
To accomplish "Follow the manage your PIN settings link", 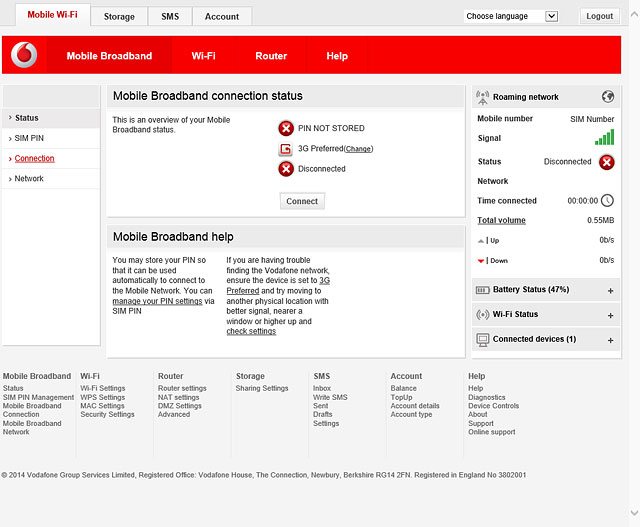I will [157, 301].
